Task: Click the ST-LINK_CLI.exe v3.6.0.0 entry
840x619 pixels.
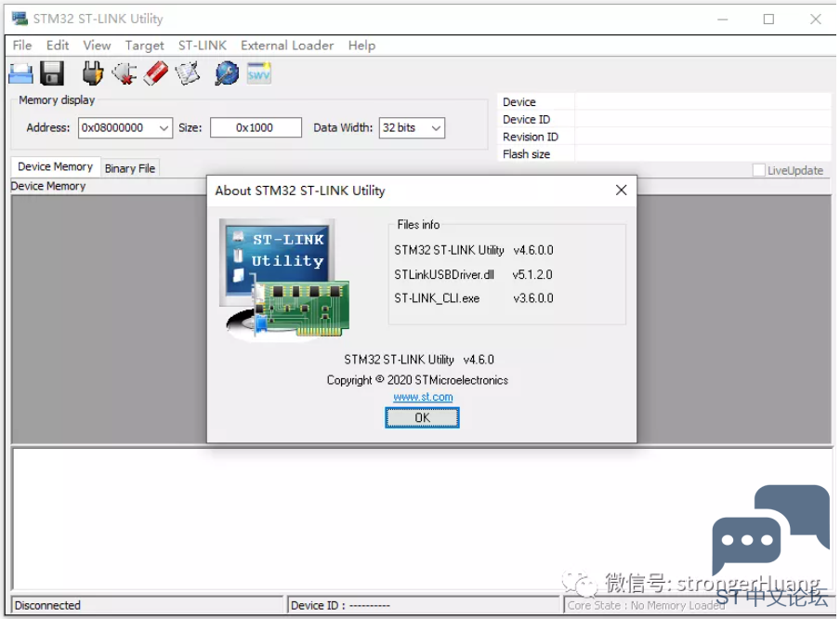Action: click(474, 298)
